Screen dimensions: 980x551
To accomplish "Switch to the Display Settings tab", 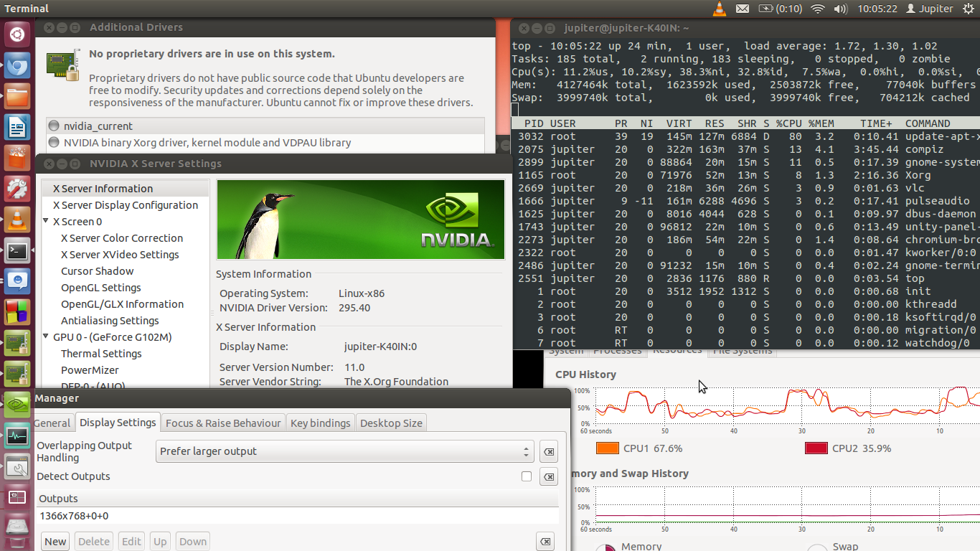I will (x=118, y=423).
